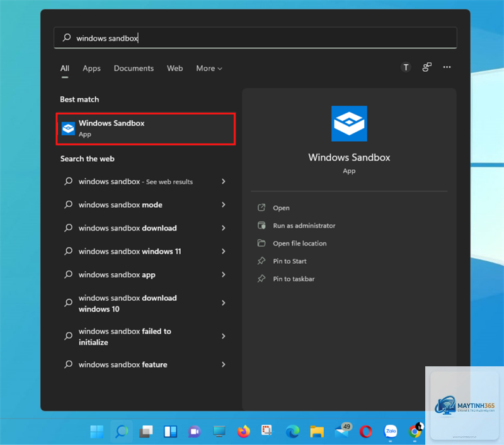This screenshot has height=445, width=504.
Task: Choose Run as administrator
Action: (x=304, y=226)
